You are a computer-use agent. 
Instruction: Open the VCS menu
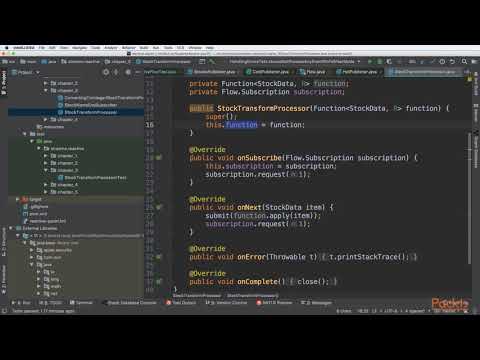(181, 48)
